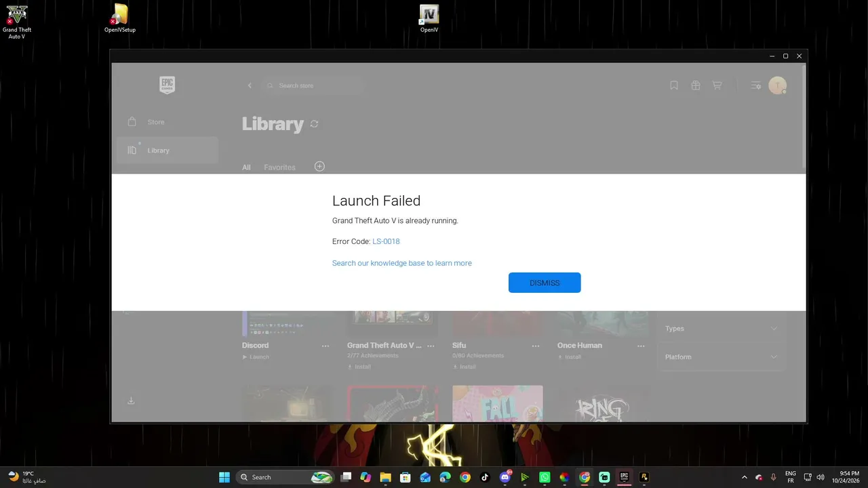Open TikTok from the taskbar
This screenshot has width=868, height=488.
[485, 477]
